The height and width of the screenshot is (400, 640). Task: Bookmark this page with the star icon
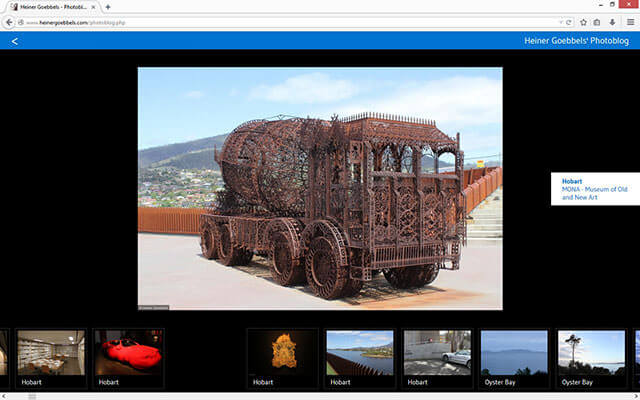(583, 22)
